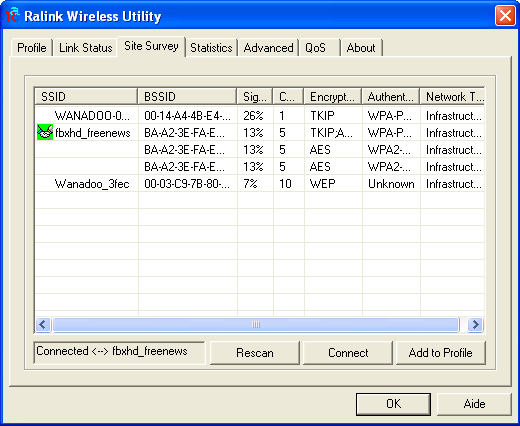Click BSSID 00-03-C9-7B-80-... cell
Screen dimensions: 520x426
[x=187, y=184]
